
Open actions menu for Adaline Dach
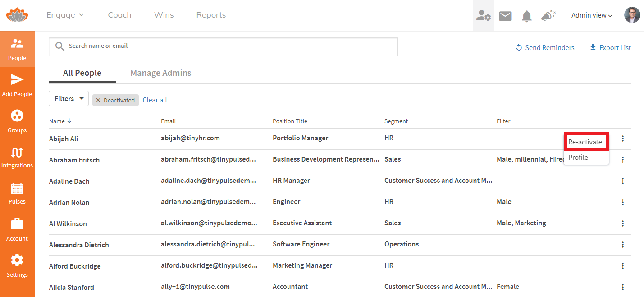pyautogui.click(x=623, y=181)
